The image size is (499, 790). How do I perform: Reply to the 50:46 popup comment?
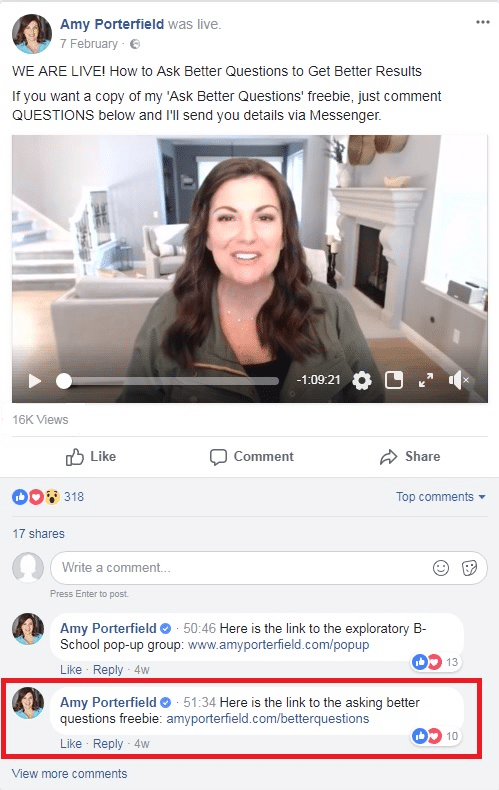108,670
